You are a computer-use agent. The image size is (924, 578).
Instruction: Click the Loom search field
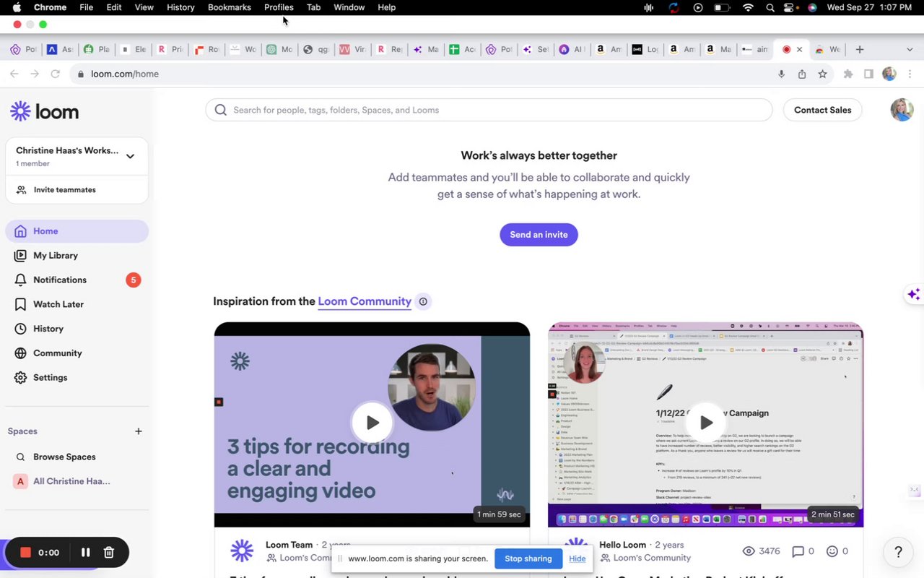(489, 110)
